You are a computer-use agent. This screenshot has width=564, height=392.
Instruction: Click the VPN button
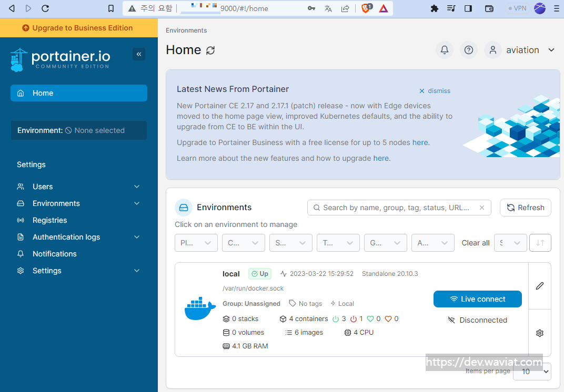pyautogui.click(x=517, y=8)
